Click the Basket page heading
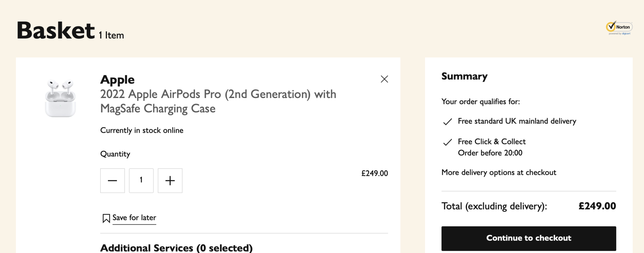644x253 pixels. (x=56, y=31)
